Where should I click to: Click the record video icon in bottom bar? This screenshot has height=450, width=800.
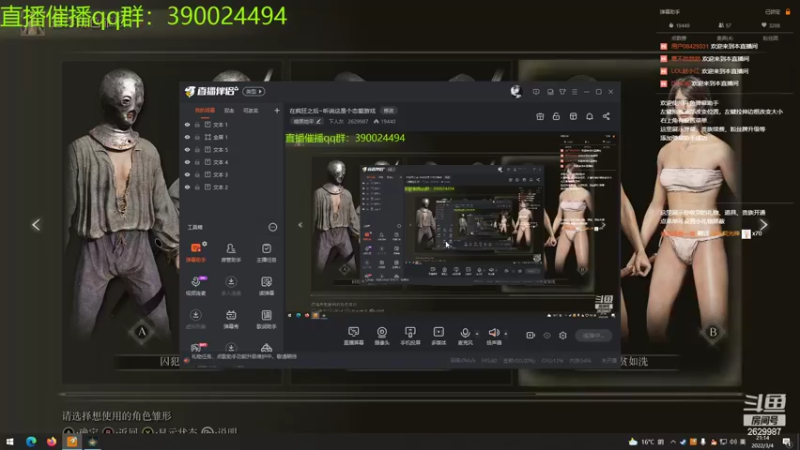(531, 335)
